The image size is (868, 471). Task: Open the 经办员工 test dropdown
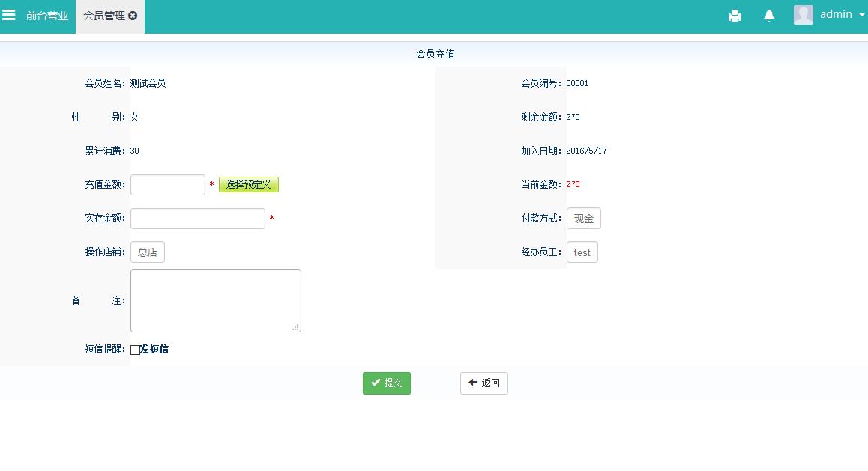582,252
